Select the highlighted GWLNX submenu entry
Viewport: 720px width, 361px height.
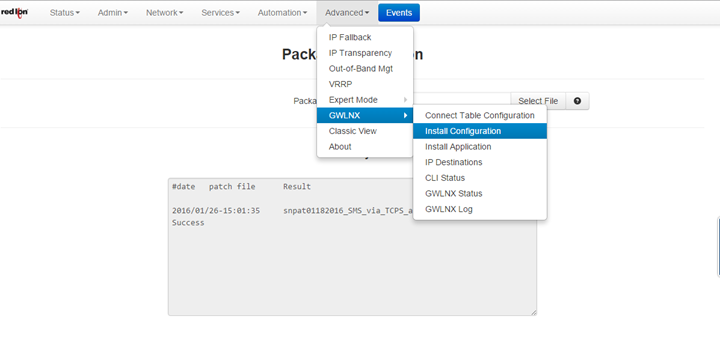pos(365,115)
